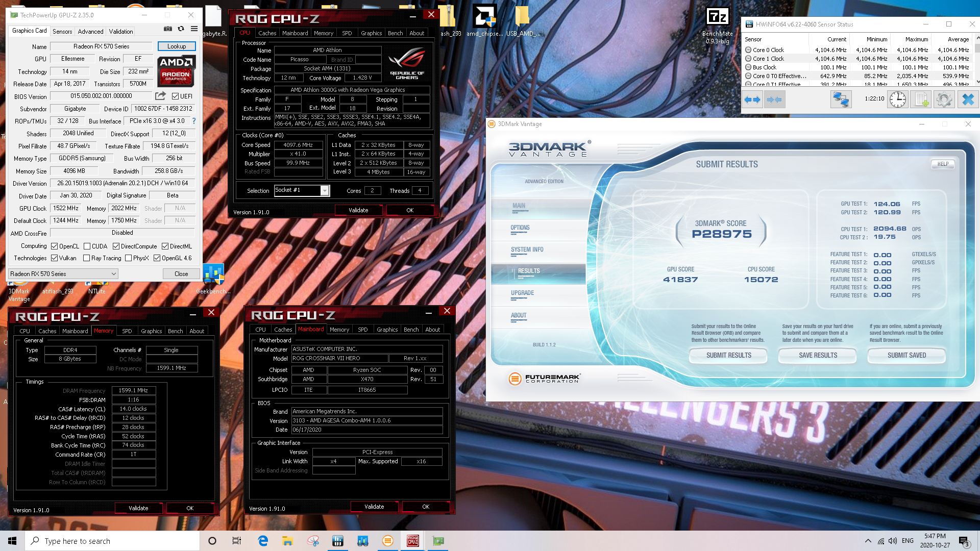Click SUBMIT RESULTS button in 3DMark Vantage
Screen dimensions: 980x551
point(729,356)
